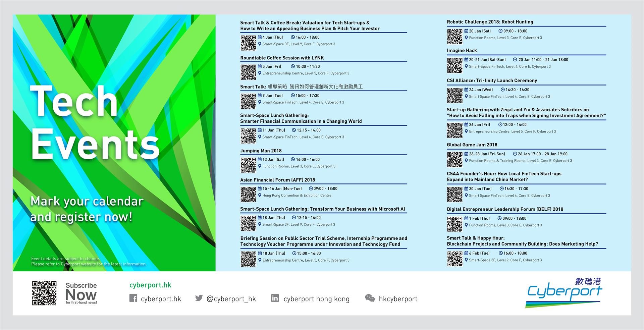Open the hkcyberport WeChat handle

coord(398,299)
